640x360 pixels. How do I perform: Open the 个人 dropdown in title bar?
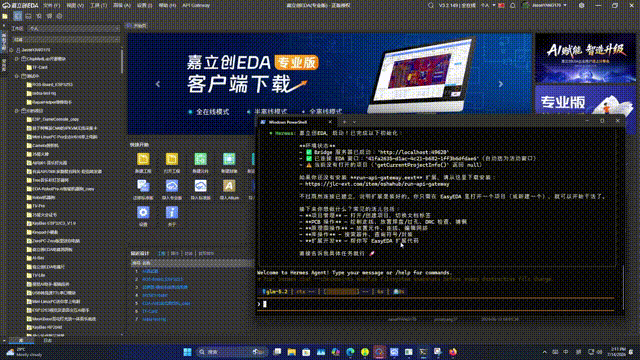(x=487, y=5)
